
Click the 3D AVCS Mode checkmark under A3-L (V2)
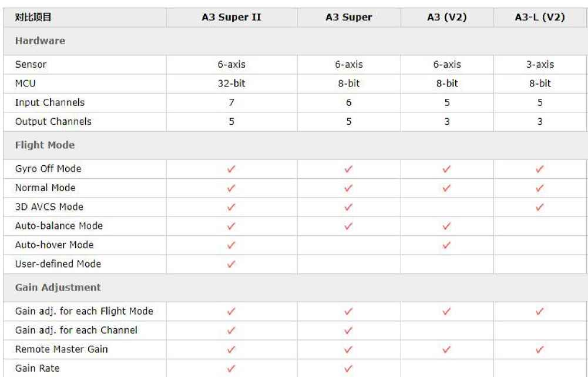click(540, 207)
